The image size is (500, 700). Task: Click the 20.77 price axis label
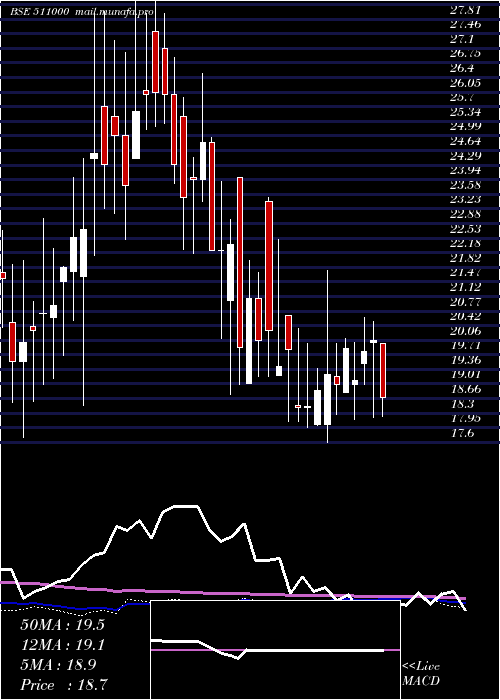[x=465, y=302]
